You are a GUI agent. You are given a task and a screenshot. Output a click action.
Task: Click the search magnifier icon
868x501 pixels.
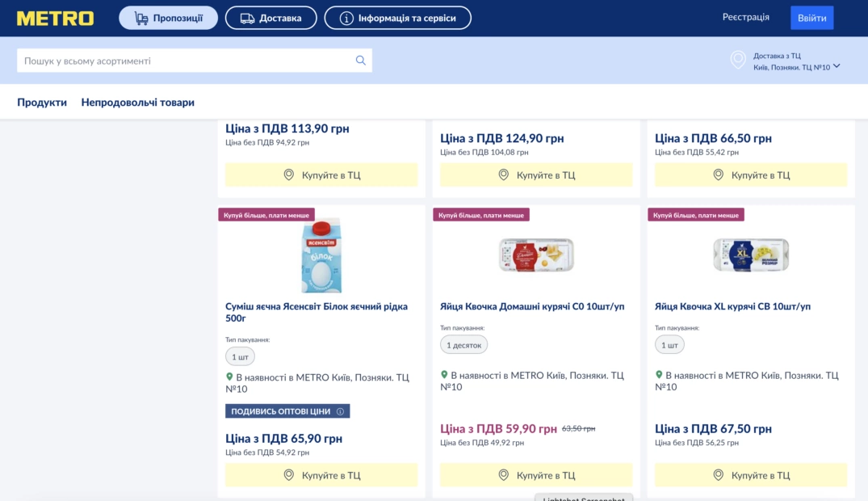coord(361,61)
